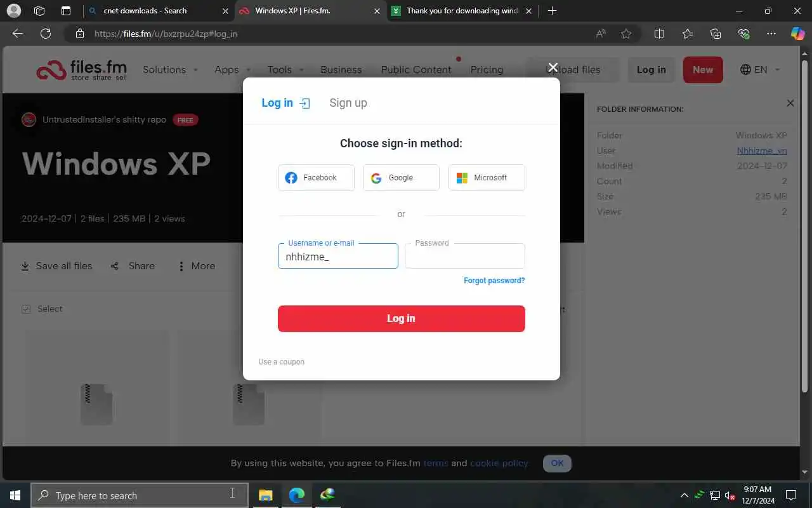Image resolution: width=812 pixels, height=508 pixels.
Task: Sign in with Microsoft
Action: [487, 178]
